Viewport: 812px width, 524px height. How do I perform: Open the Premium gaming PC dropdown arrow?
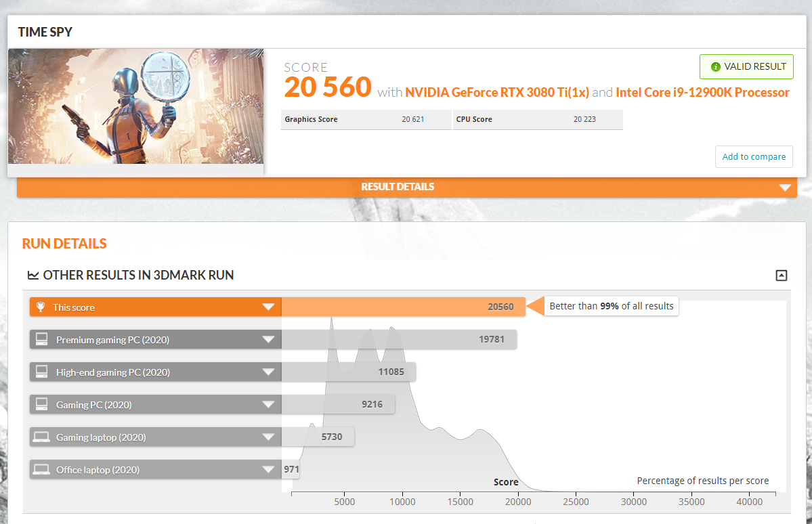pos(268,340)
